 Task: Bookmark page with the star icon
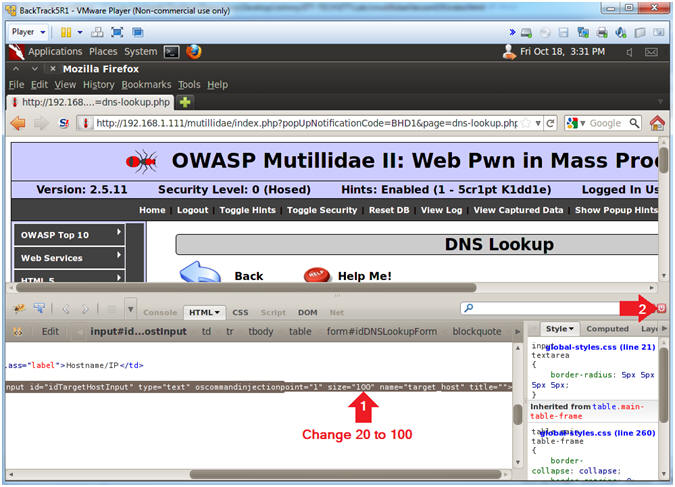[x=526, y=124]
